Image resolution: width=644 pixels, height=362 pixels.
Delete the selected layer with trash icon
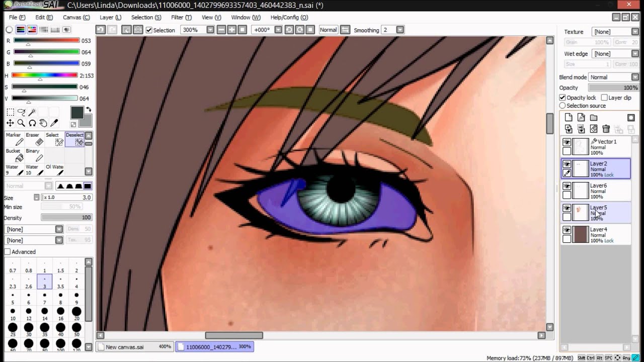coord(606,129)
